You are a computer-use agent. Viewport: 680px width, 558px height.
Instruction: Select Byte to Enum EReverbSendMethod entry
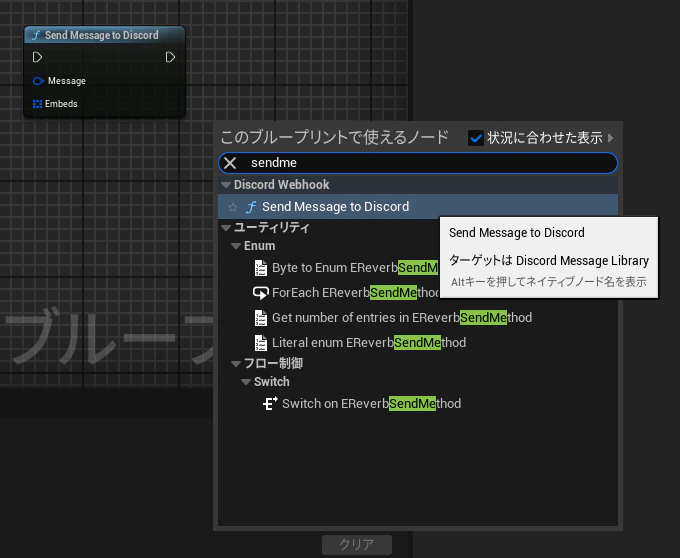[355, 268]
